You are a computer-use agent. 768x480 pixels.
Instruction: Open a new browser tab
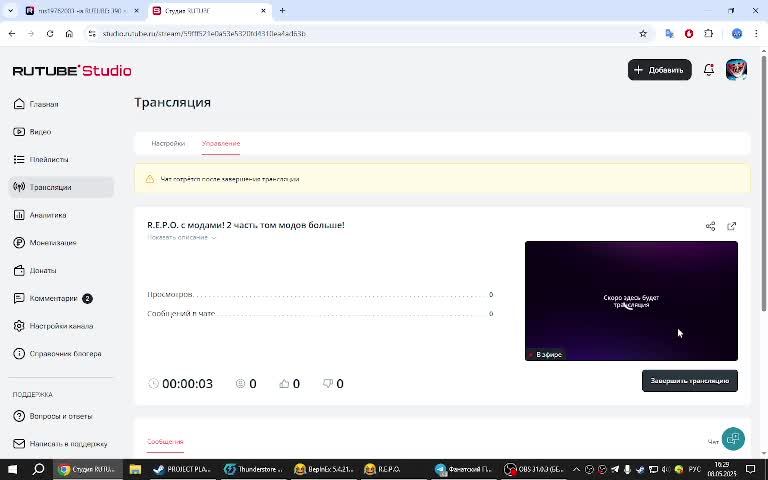click(x=282, y=10)
